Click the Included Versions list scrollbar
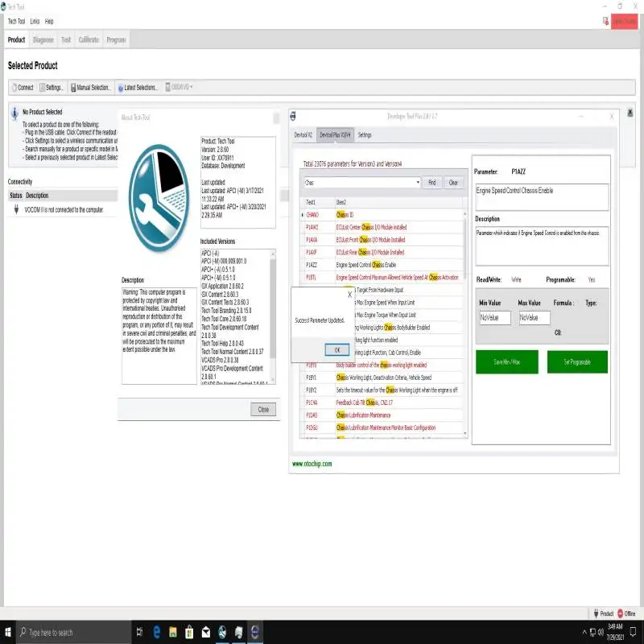The image size is (644, 644). (x=273, y=316)
